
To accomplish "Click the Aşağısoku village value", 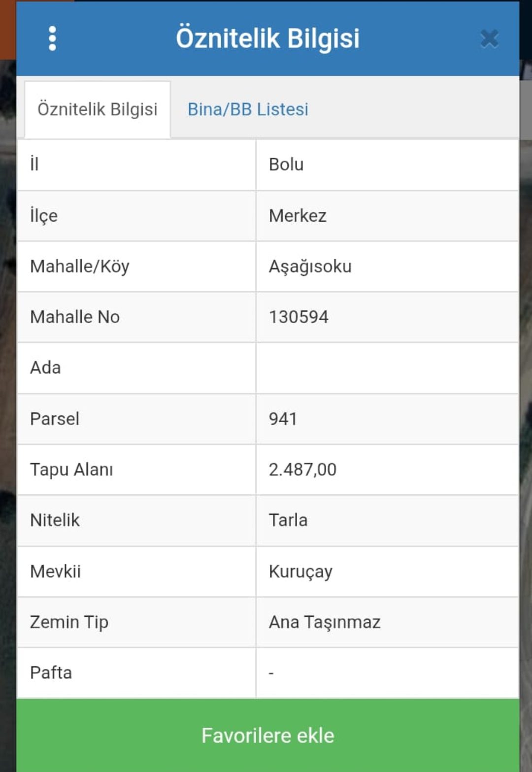I will [310, 267].
